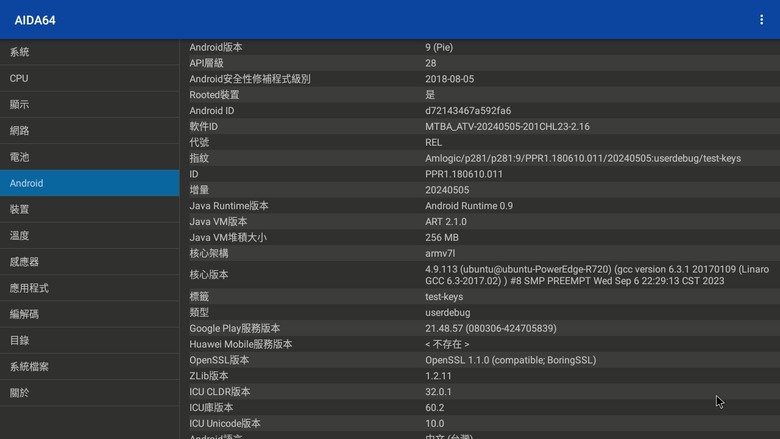
Task: Open the three-dot overflow menu
Action: pos(761,20)
